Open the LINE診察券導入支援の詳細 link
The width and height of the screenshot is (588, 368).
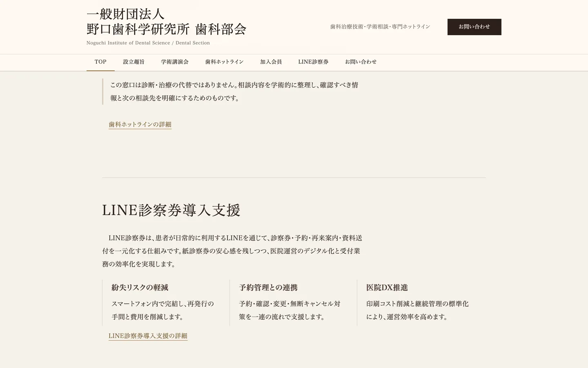coord(148,336)
